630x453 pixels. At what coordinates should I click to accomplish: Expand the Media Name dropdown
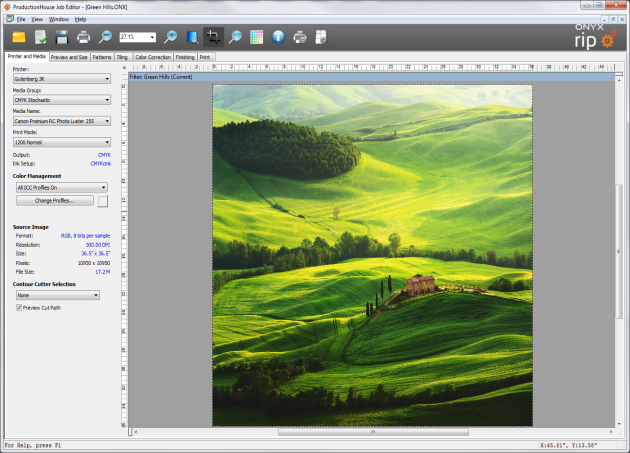click(61, 121)
